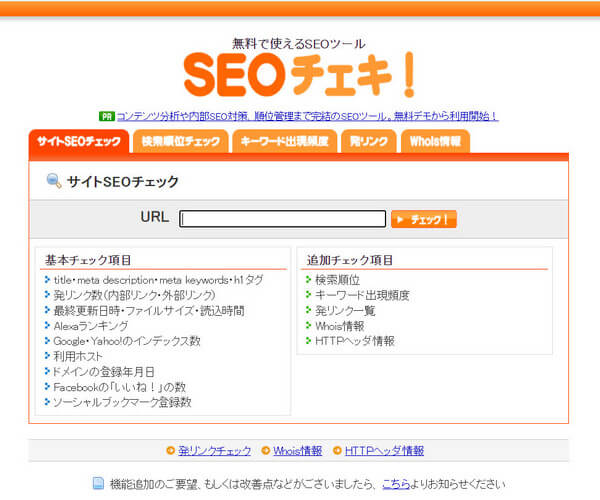Viewport: 600px width, 500px height.
Task: Click the title・meta description・meta keywords・h1タグ item
Action: click(x=158, y=280)
